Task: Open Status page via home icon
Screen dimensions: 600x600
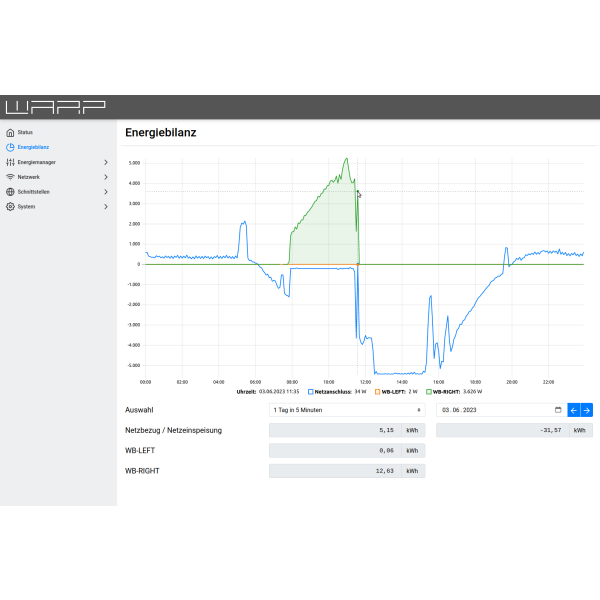Action: 10,132
